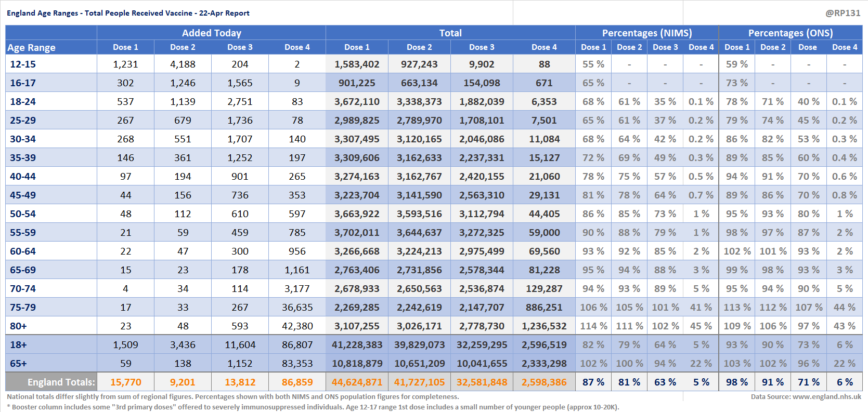Click the 42,380 Dose 4 added today cell
Screen dimensions: 868x412
297,326
